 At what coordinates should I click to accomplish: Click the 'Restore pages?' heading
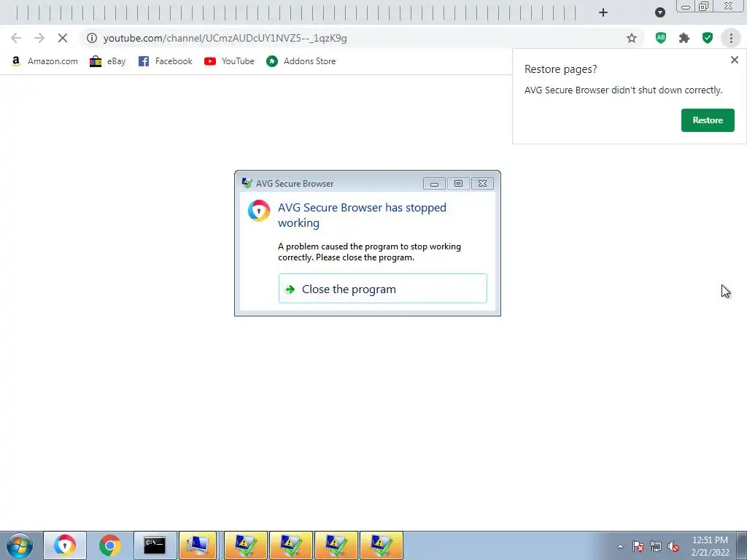click(x=561, y=69)
